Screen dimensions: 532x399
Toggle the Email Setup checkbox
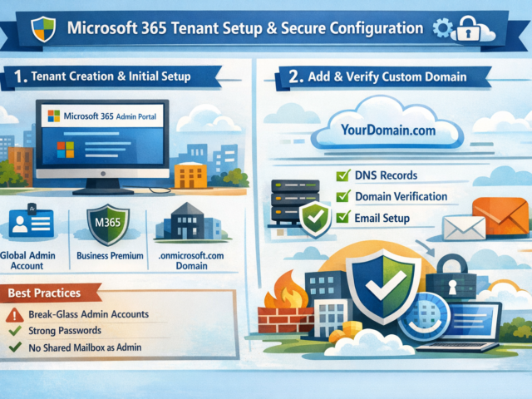point(342,217)
